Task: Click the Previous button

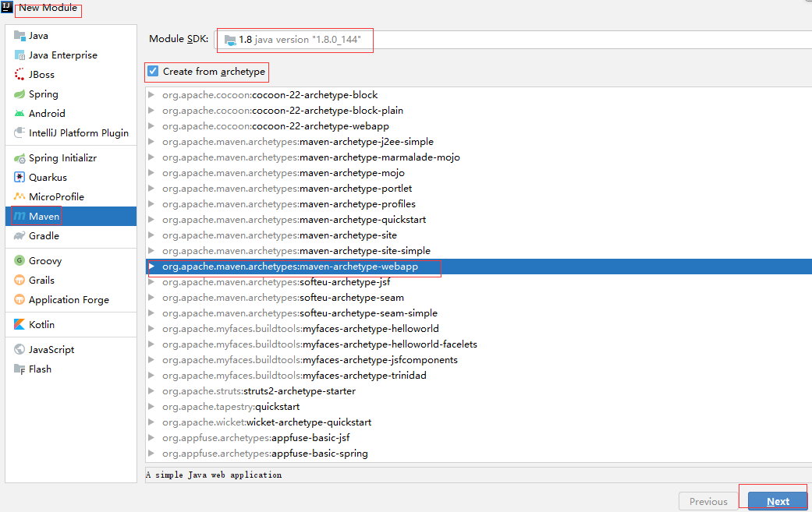Action: (x=707, y=501)
